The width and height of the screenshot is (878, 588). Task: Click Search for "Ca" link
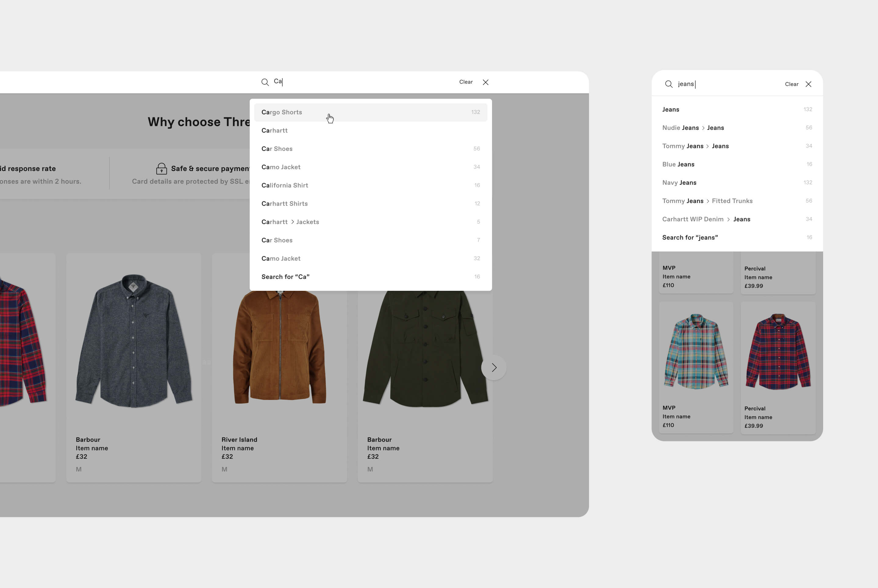coord(285,277)
